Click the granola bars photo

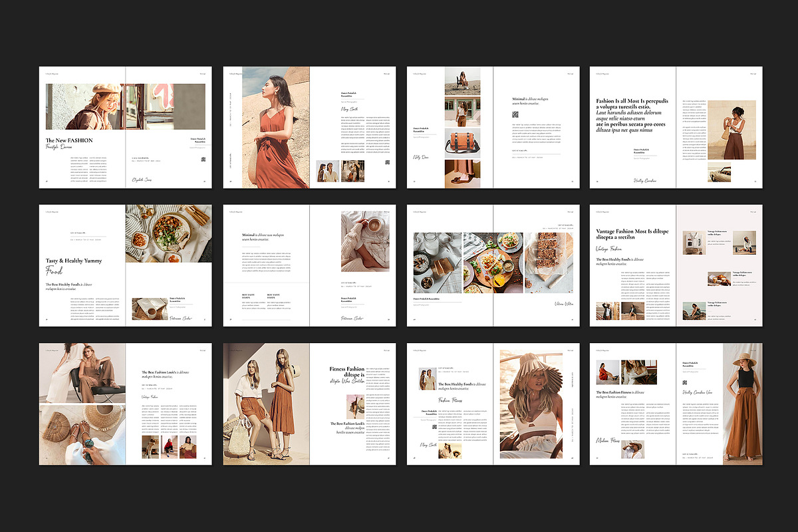tap(549, 263)
